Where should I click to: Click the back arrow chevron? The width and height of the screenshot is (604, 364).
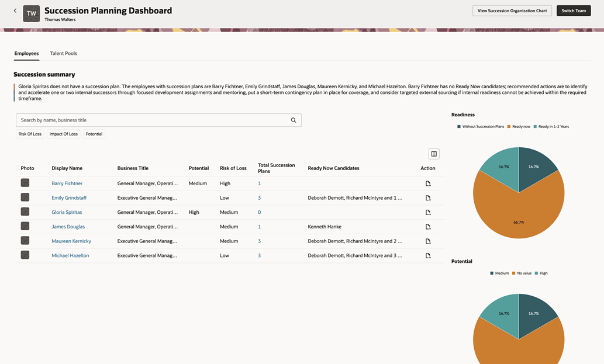(15, 10)
